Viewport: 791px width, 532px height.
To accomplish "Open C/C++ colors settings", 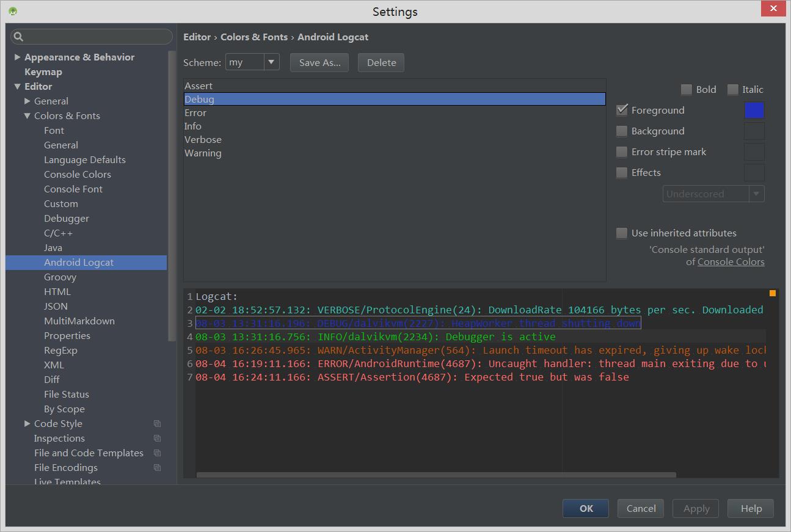I will tap(59, 233).
